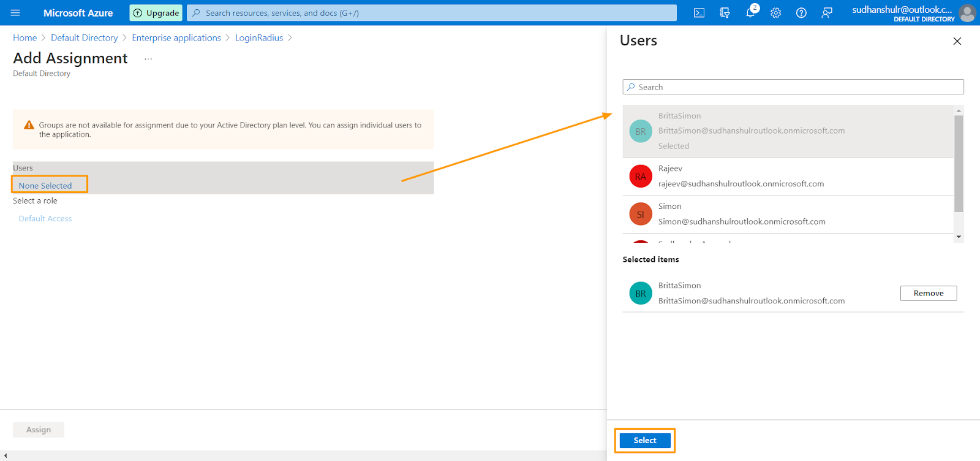Open Directory and subscription filter icon
Image resolution: width=980 pixels, height=461 pixels.
point(725,13)
